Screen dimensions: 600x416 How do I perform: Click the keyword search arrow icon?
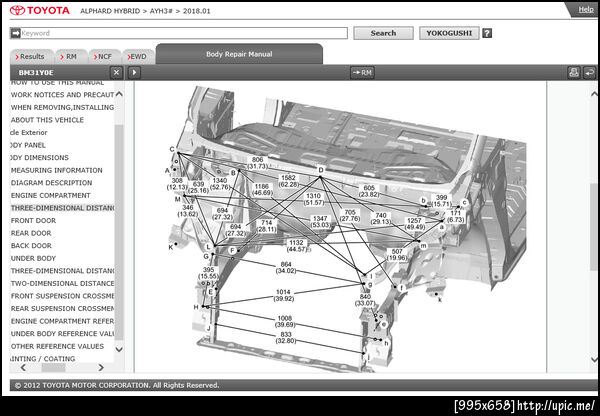[x=15, y=33]
